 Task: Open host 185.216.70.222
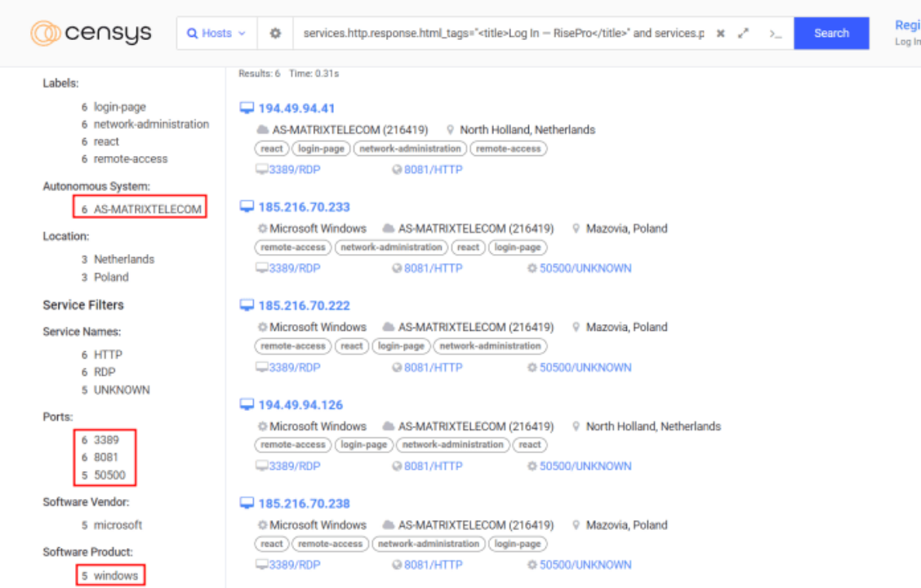[x=305, y=306]
